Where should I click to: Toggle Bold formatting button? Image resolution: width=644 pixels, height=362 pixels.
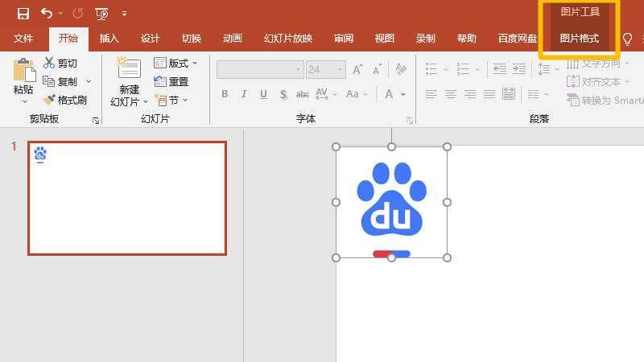[225, 94]
